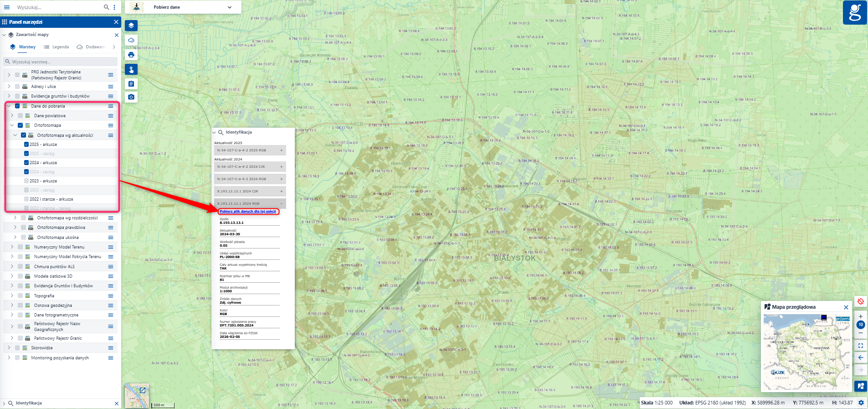868x409 pixels.
Task: Enable the 2023 - arkusze layer checkbox
Action: (x=26, y=181)
